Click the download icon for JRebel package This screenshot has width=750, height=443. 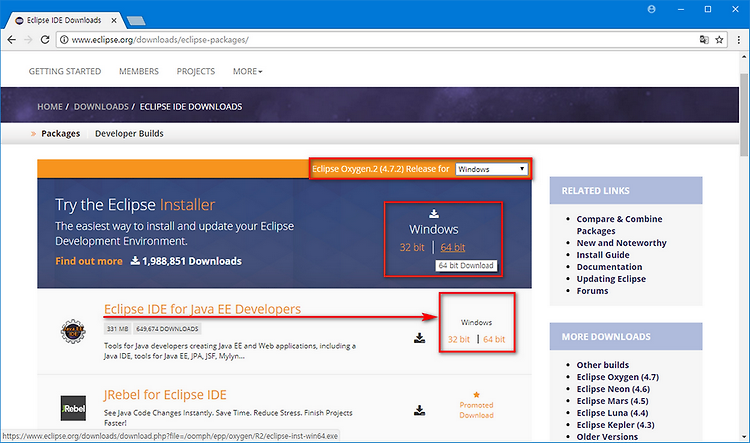click(419, 410)
